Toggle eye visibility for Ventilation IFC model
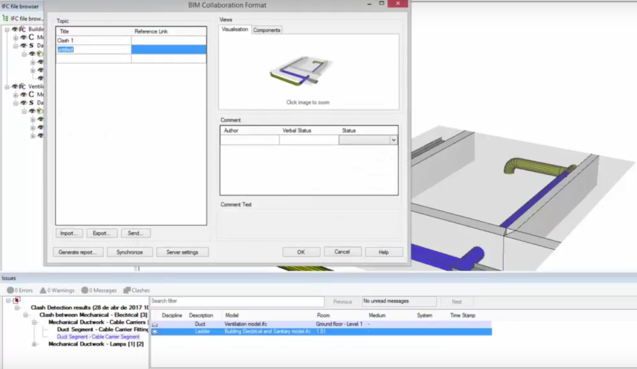 click(15, 86)
